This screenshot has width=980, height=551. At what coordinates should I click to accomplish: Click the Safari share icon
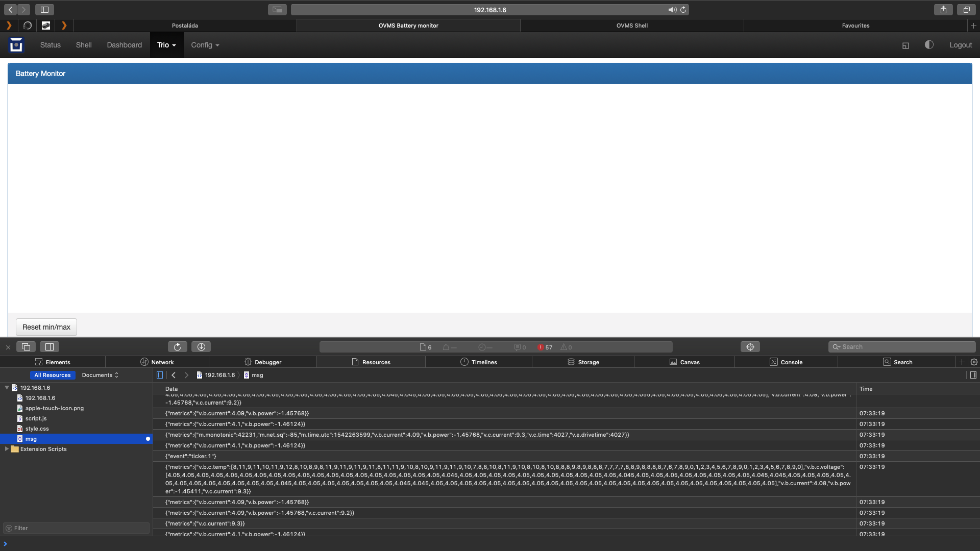(943, 10)
